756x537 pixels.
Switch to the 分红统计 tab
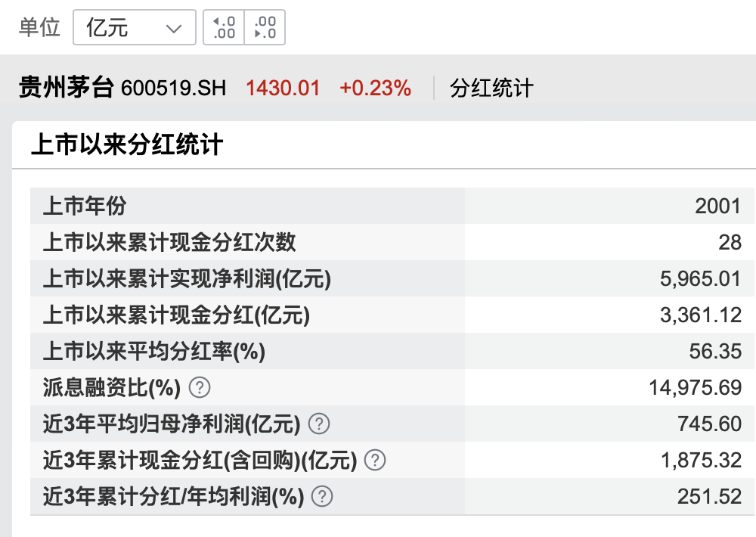491,88
